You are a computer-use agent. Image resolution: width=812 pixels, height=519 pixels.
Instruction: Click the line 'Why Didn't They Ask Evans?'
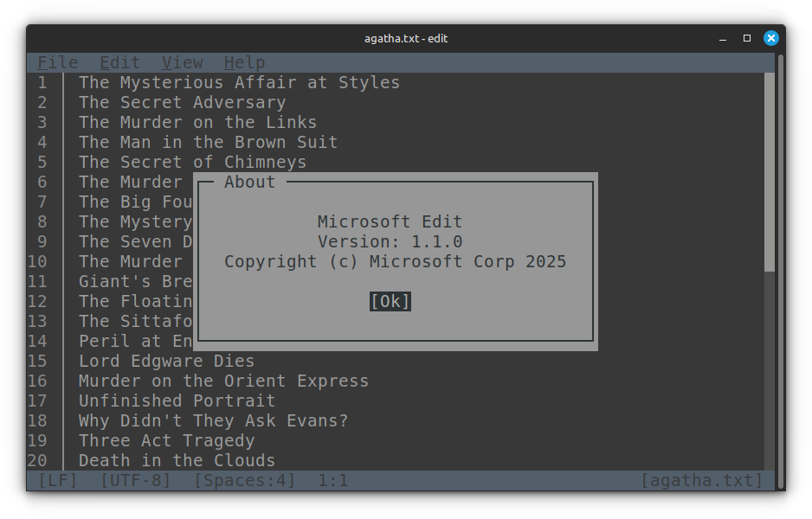coord(213,420)
